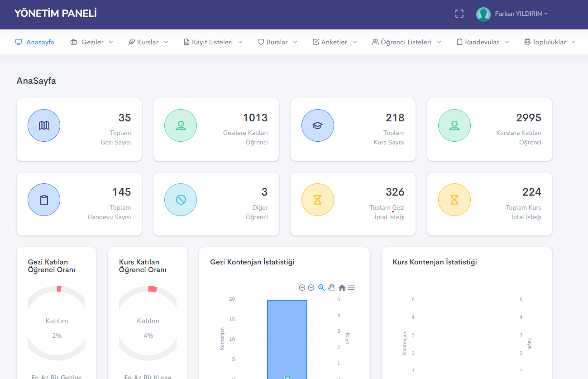The height and width of the screenshot is (379, 588).
Task: Click the person icon on Kurslara Katılan Öğrenci card
Action: pyautogui.click(x=454, y=125)
